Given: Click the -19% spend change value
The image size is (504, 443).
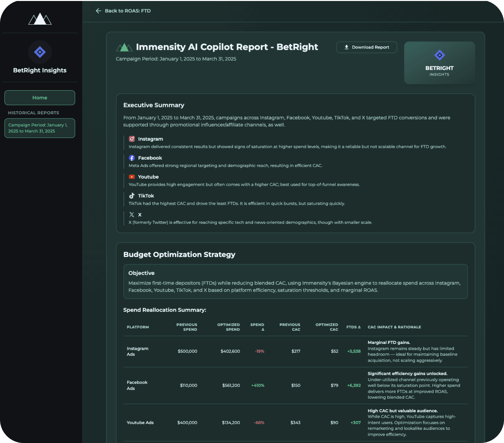Looking at the screenshot, I should point(260,351).
